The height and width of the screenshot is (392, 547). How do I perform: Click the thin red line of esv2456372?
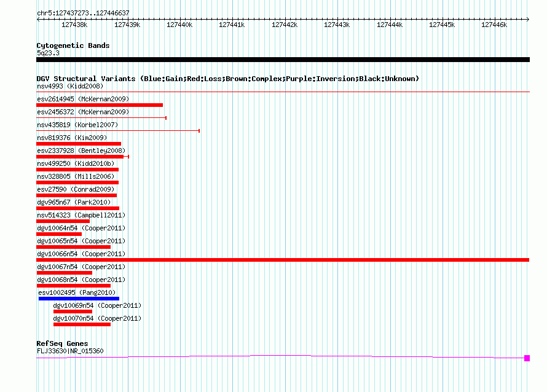pyautogui.click(x=101, y=118)
